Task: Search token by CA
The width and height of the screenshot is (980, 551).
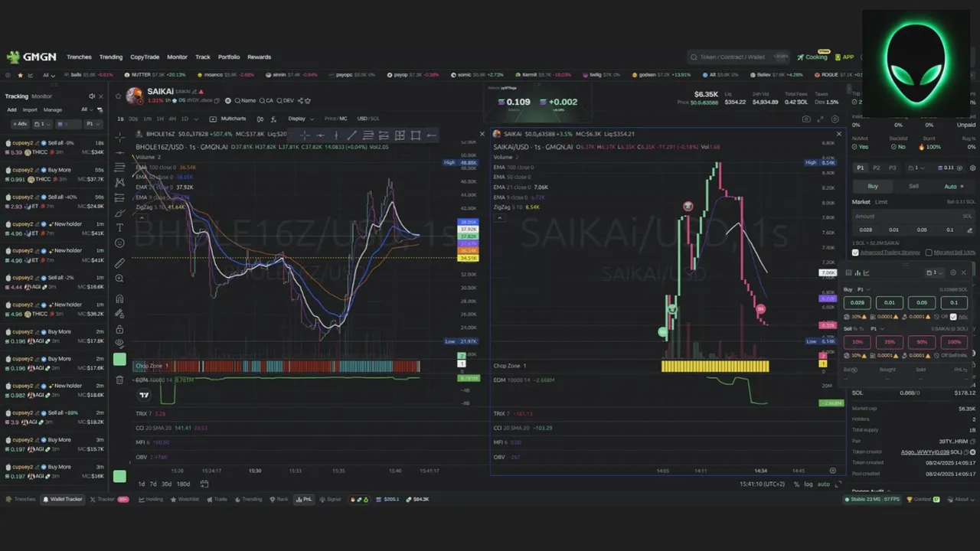Action: [266, 100]
